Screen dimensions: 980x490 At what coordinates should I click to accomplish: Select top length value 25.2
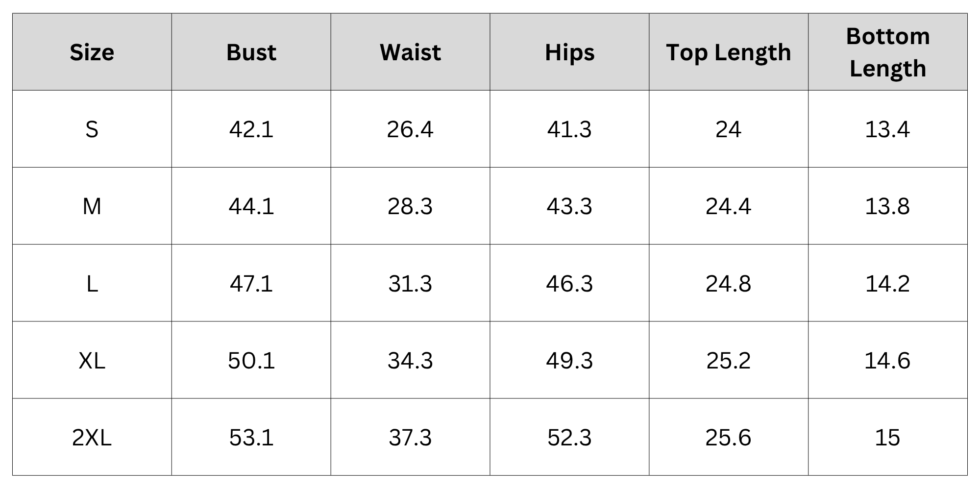(x=729, y=361)
